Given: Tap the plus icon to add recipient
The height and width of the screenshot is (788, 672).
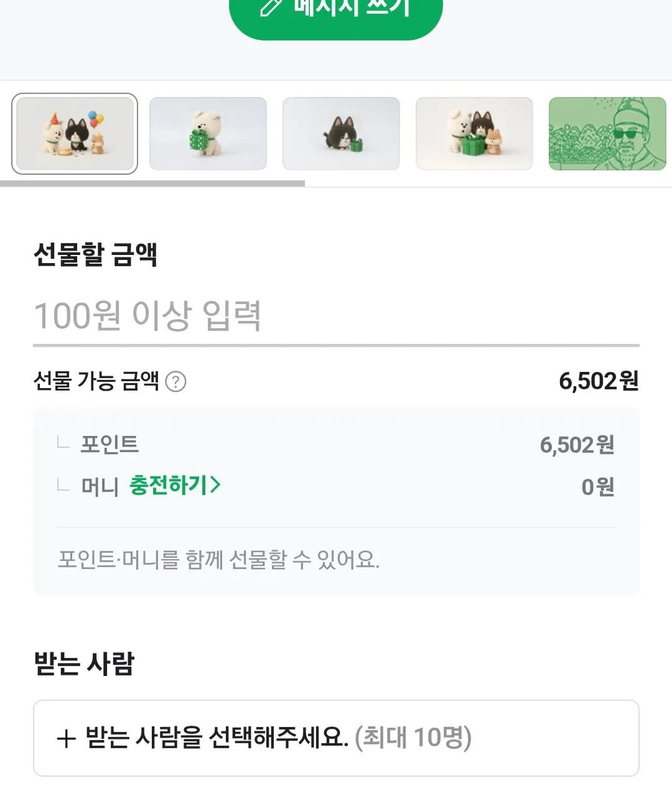Looking at the screenshot, I should (x=66, y=738).
